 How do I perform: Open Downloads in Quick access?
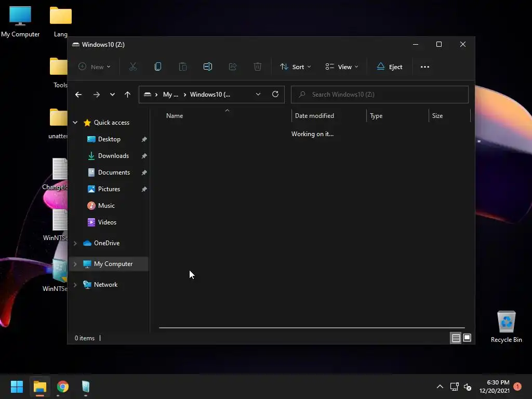113,156
